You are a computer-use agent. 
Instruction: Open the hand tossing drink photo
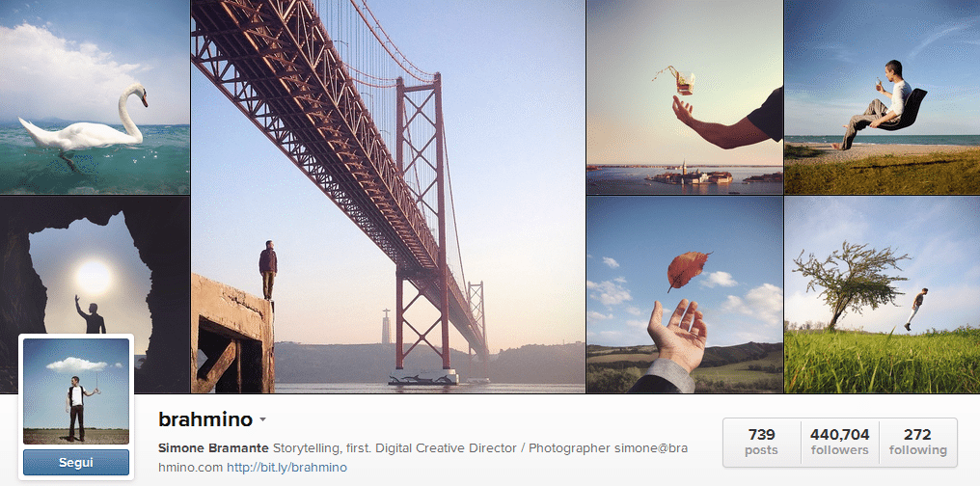pos(684,96)
